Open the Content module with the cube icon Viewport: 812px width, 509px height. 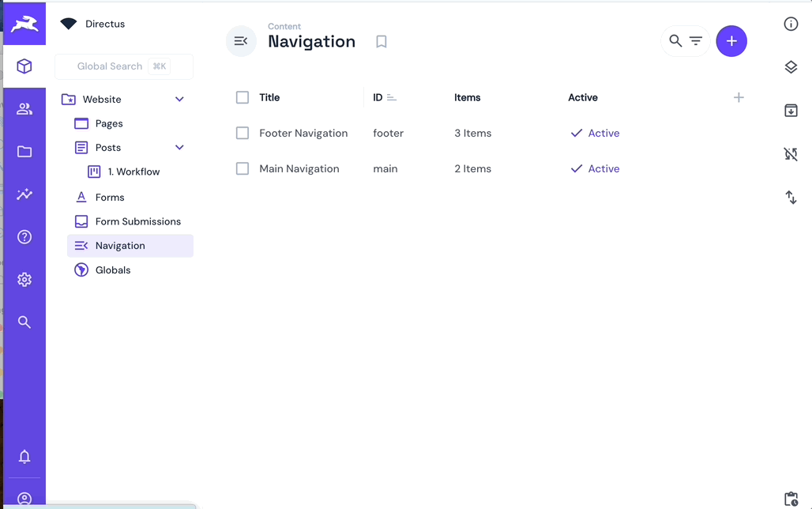pyautogui.click(x=24, y=66)
